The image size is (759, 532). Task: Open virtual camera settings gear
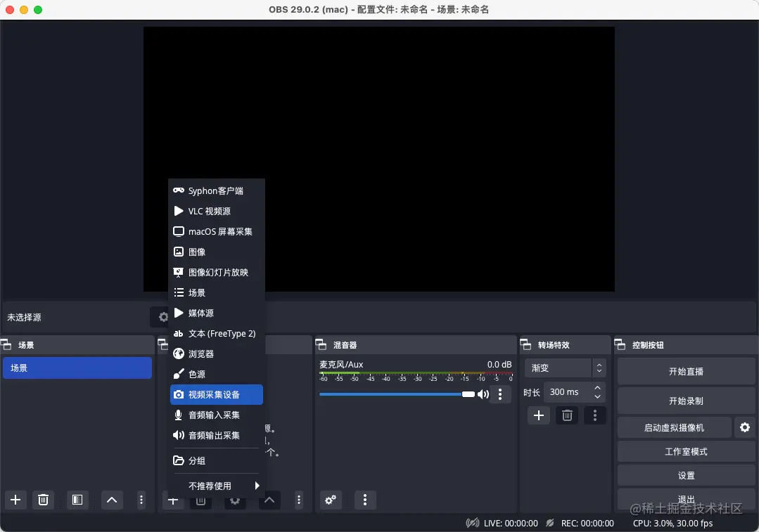[x=745, y=427]
